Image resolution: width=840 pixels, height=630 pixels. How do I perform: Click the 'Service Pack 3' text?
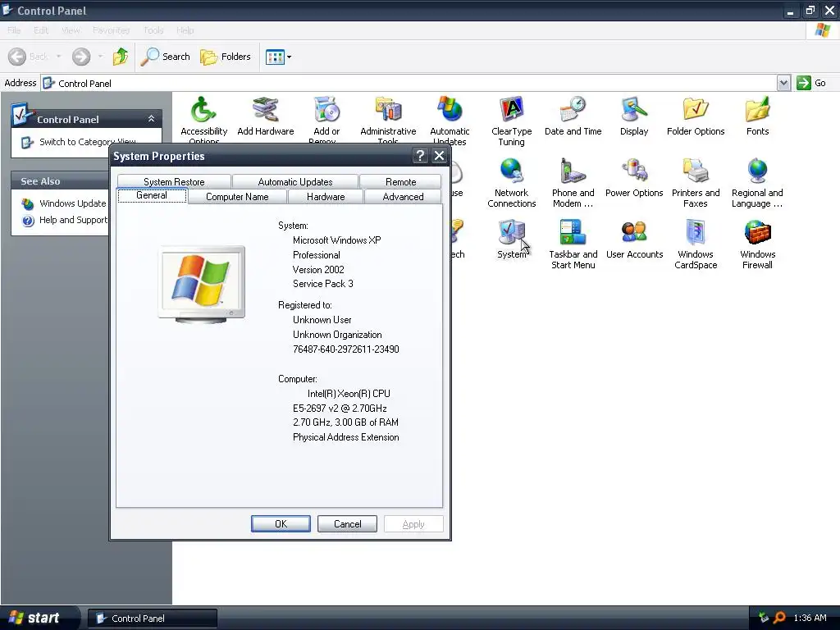pyautogui.click(x=322, y=284)
